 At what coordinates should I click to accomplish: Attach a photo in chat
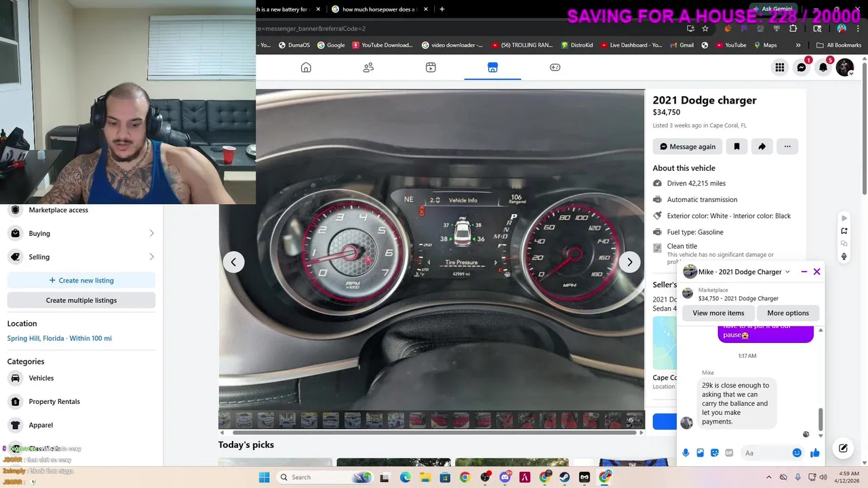pyautogui.click(x=700, y=453)
